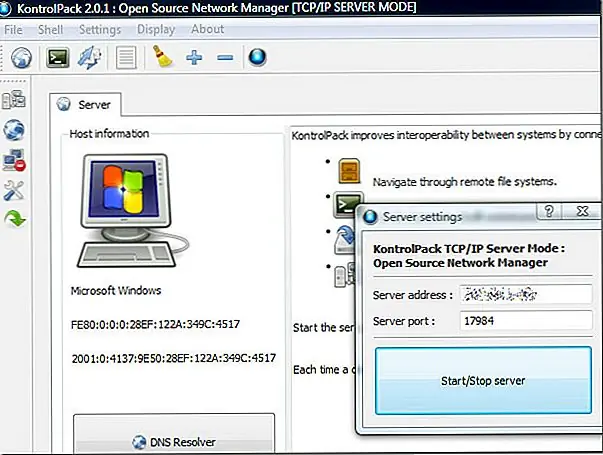
Task: Open the wrench tools sidebar icon
Action: 15,190
